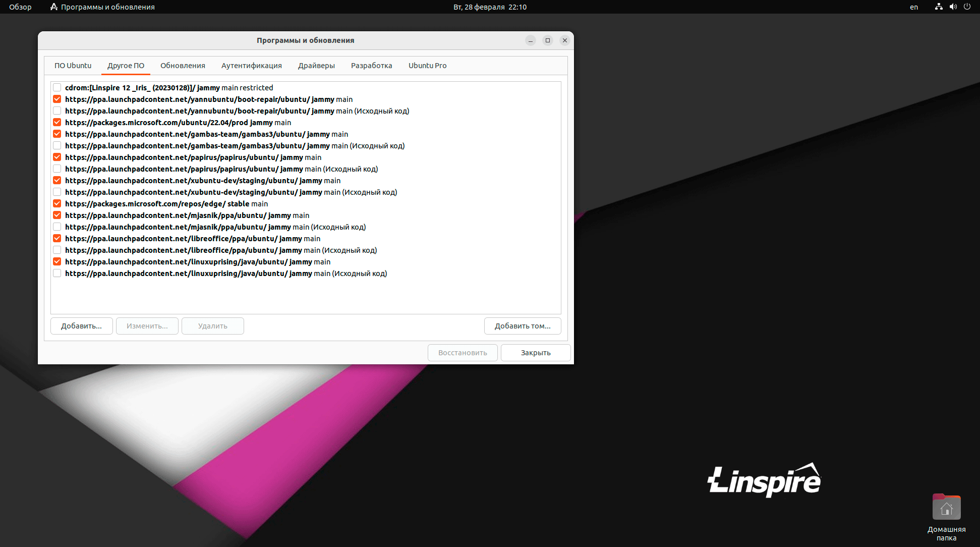Minimize the Программы и обновления window
This screenshot has width=980, height=547.
(531, 40)
